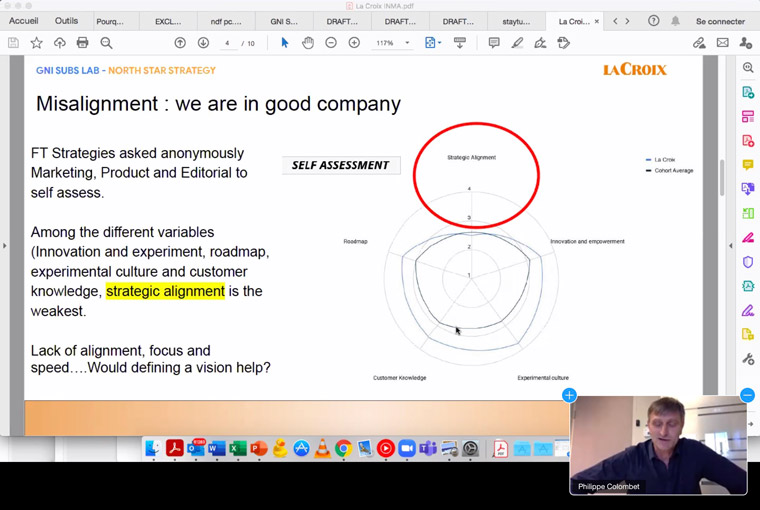Screen dimensions: 760x510
Task: Click the 'SELF ASSESSMENT' label
Action: pyautogui.click(x=341, y=165)
